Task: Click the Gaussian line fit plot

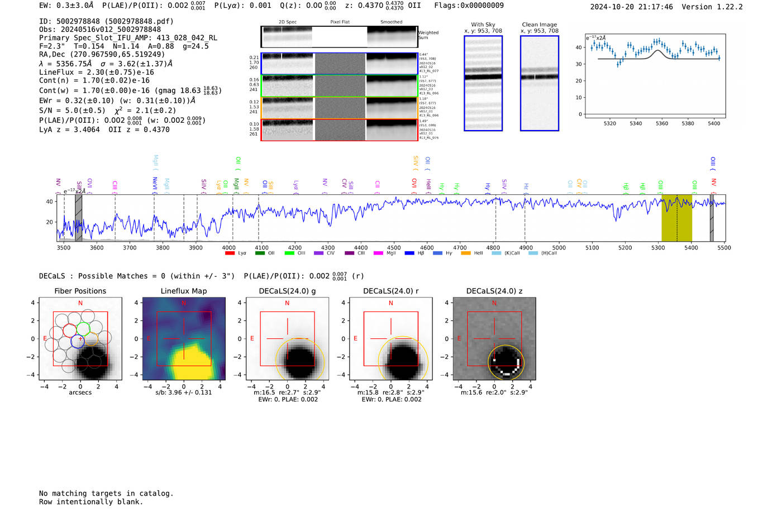Action: [655, 76]
